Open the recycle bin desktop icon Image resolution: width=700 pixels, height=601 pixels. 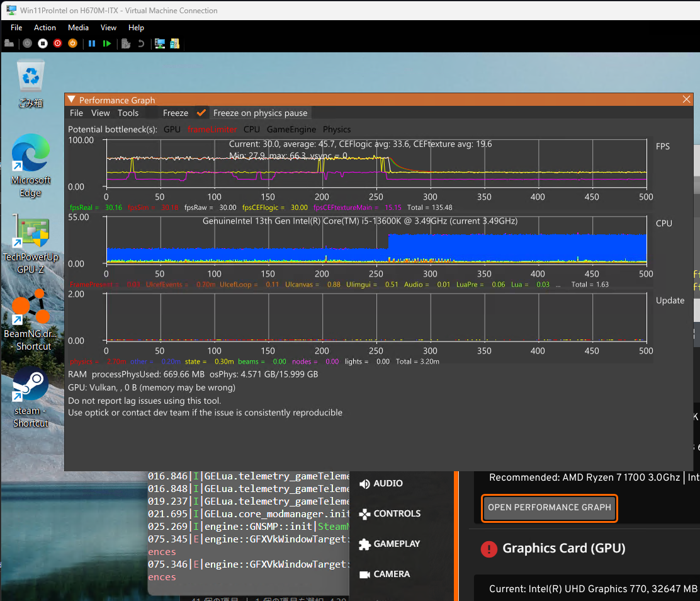[x=31, y=85]
